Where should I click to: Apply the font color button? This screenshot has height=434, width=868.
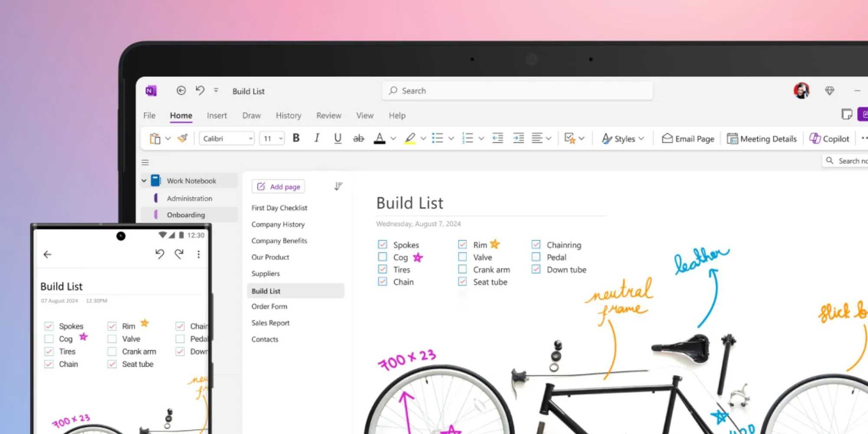(x=380, y=138)
